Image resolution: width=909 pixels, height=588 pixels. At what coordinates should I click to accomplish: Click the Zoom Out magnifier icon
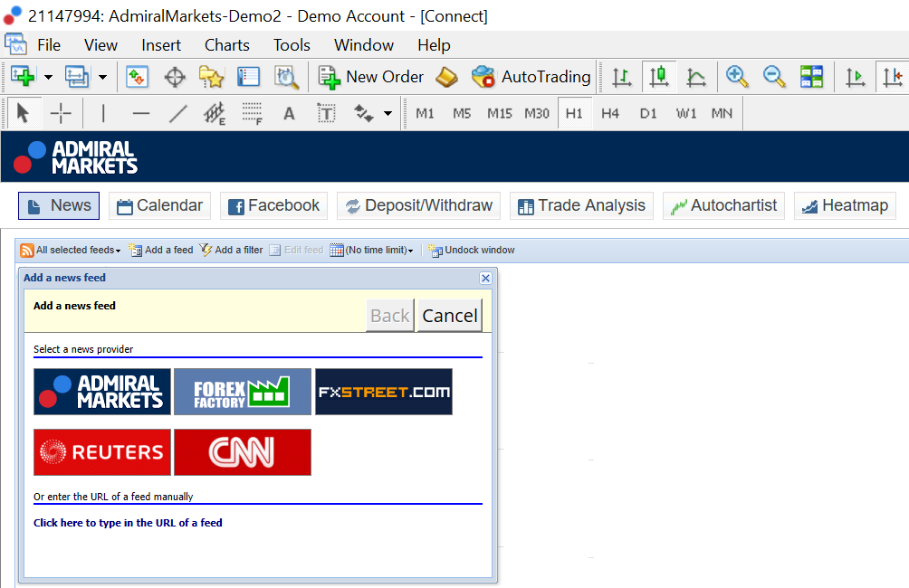[x=774, y=77]
